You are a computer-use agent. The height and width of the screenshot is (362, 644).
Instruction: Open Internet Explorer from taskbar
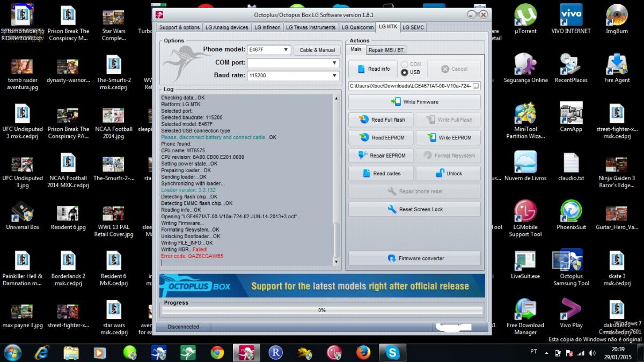coord(42,352)
